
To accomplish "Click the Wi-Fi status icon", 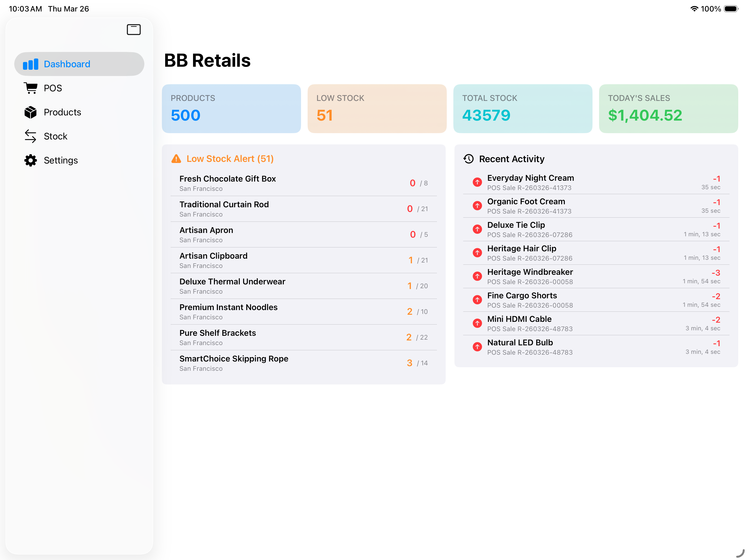I will pyautogui.click(x=694, y=9).
